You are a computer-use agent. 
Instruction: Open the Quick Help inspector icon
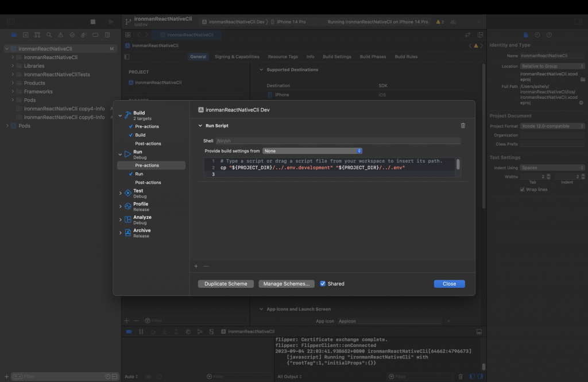(x=549, y=35)
